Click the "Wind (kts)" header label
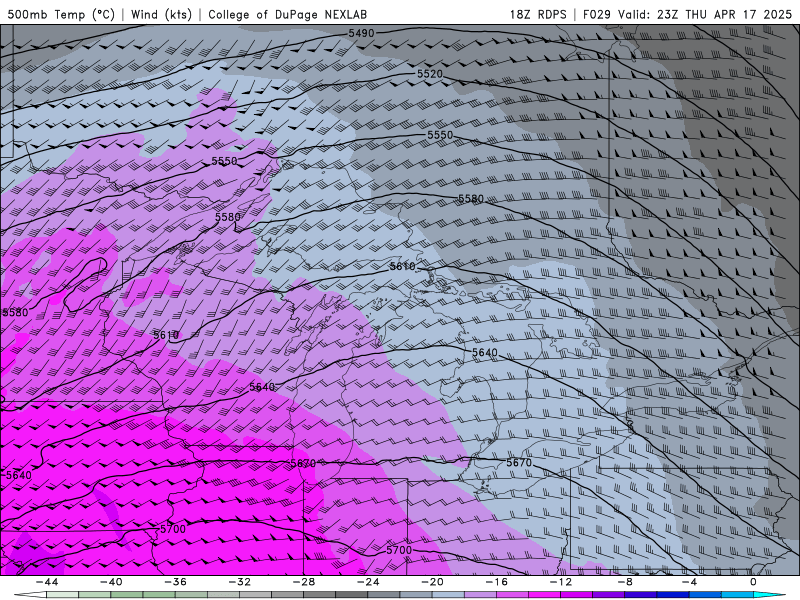This screenshot has width=800, height=600. [x=162, y=14]
